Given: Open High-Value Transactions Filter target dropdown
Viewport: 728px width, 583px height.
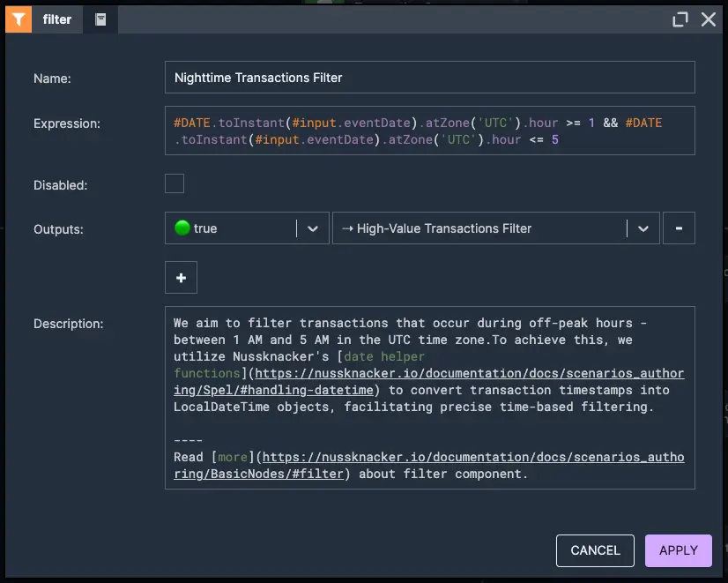Looking at the screenshot, I should point(496,228).
